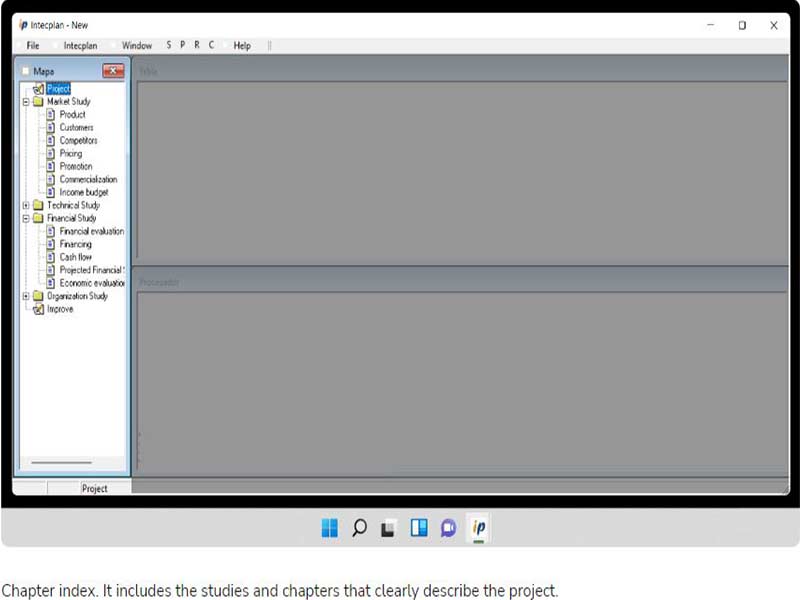Select the Promotion chapter label
Image resolution: width=800 pixels, height=600 pixels.
76,166
